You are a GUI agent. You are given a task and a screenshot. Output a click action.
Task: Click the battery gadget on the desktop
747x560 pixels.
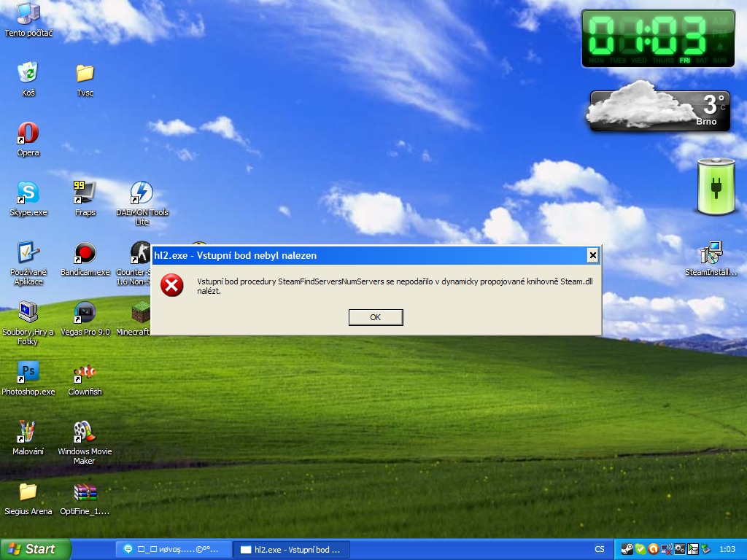tap(716, 187)
